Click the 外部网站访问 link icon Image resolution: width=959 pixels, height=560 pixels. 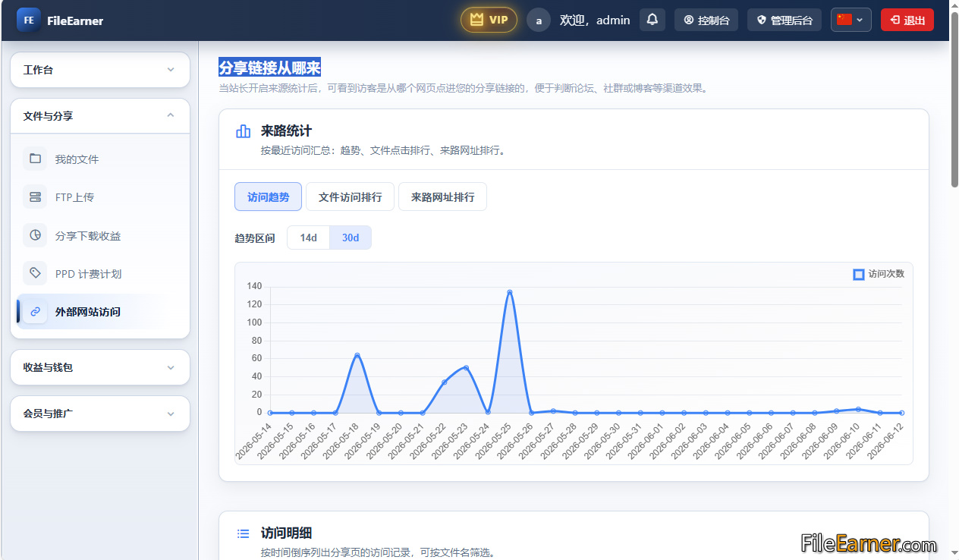pyautogui.click(x=35, y=311)
